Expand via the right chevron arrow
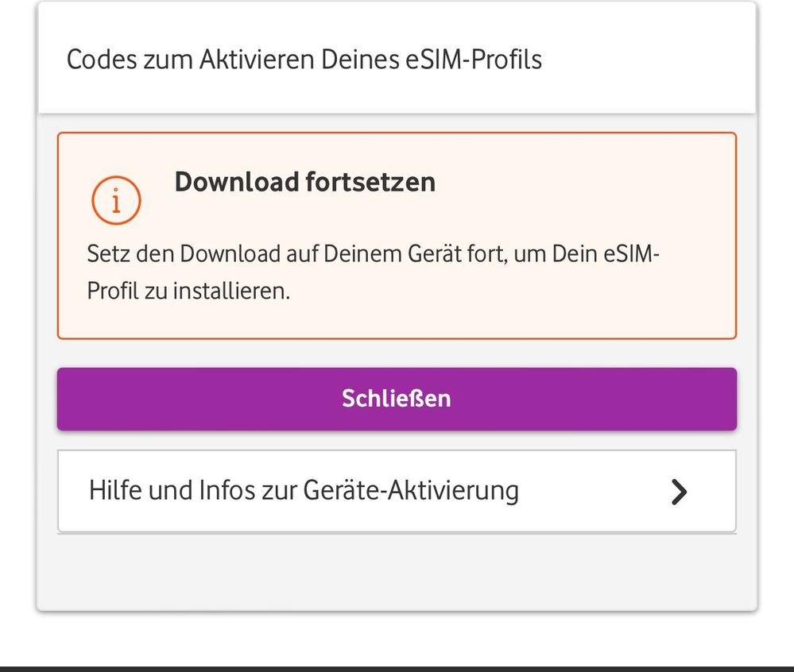The width and height of the screenshot is (794, 672). (678, 492)
